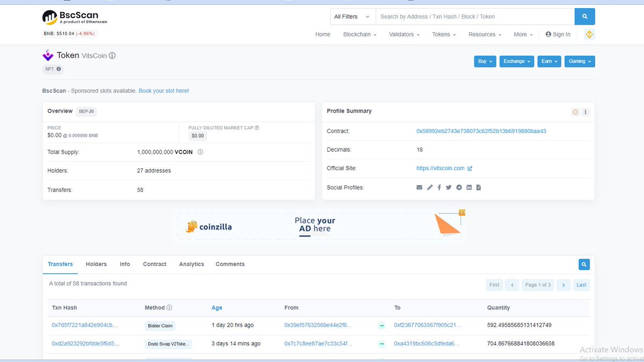Click the Last page button
Image resolution: width=644 pixels, height=362 pixels.
pyautogui.click(x=581, y=285)
